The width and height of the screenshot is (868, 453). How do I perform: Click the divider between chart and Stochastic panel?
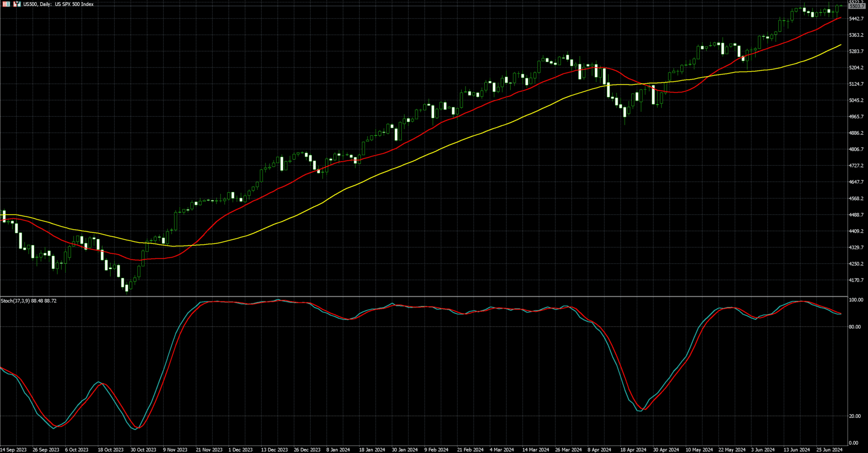click(x=424, y=296)
